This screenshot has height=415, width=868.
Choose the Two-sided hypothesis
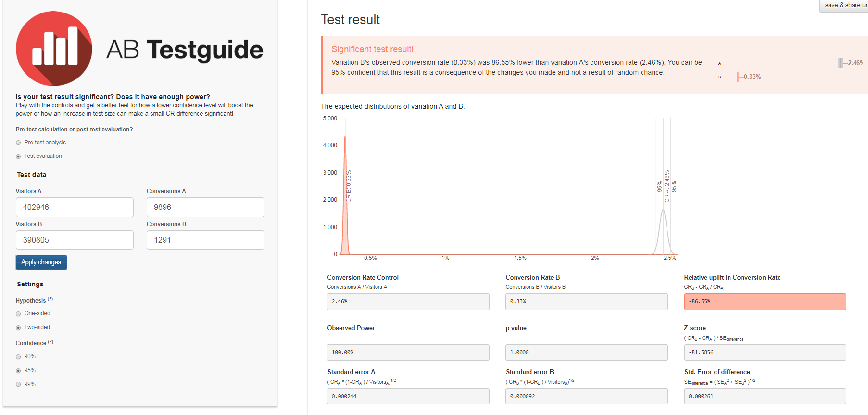(x=18, y=328)
